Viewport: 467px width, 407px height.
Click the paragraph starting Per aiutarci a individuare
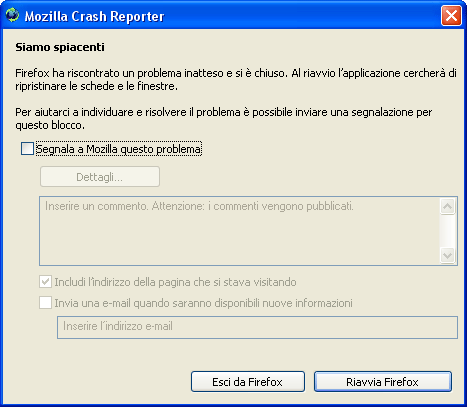(x=224, y=119)
